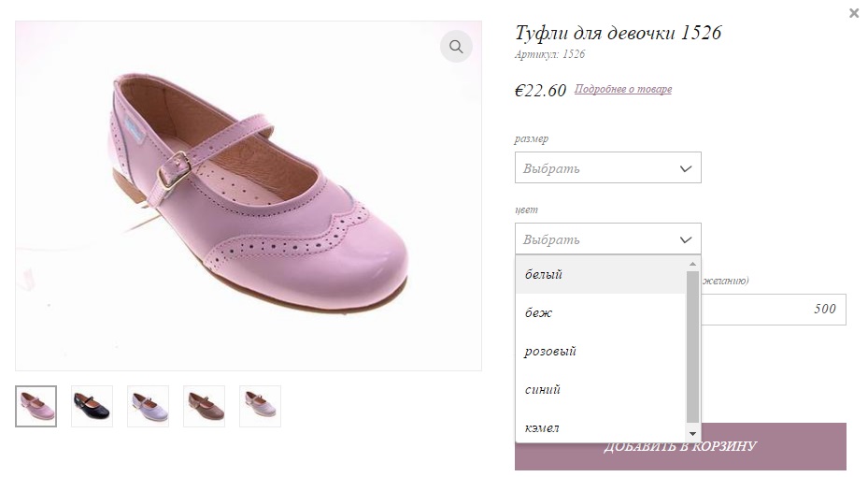This screenshot has width=868, height=477.
Task: Open the размер size dropdown
Action: point(608,167)
